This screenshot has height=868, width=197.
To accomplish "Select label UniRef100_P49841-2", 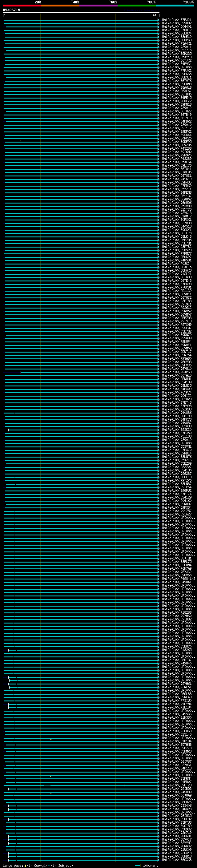I will click(179, 579).
